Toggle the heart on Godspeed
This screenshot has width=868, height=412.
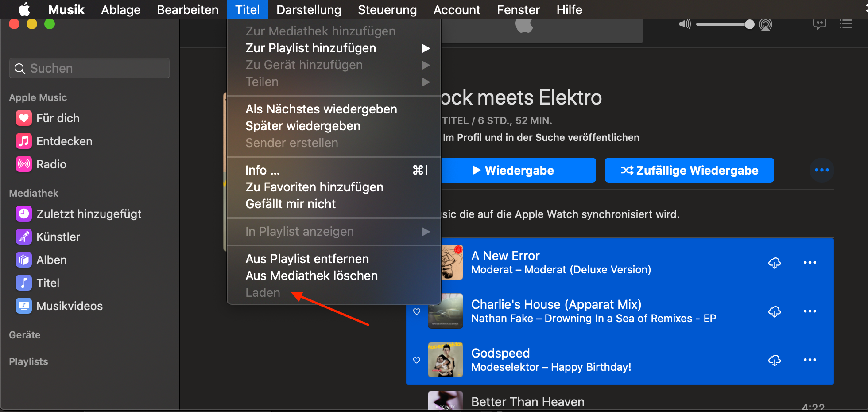(417, 360)
